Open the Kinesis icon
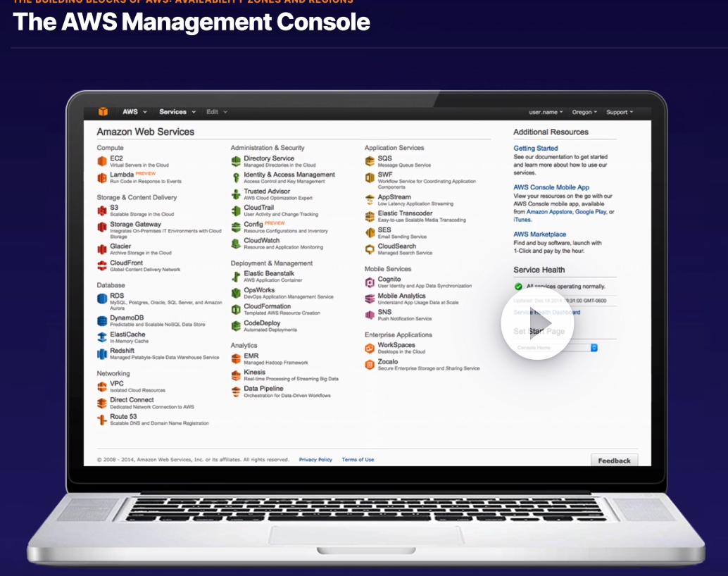The height and width of the screenshot is (576, 728). [x=236, y=375]
